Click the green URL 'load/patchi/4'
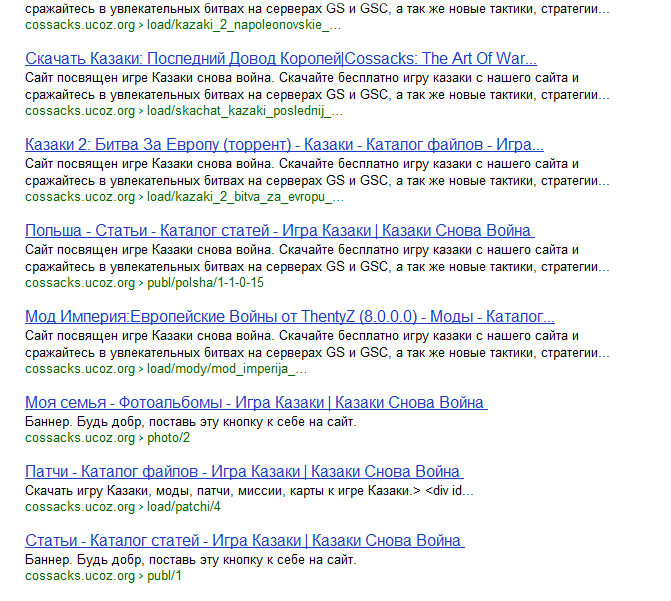Image resolution: width=671 pixels, height=601 pixels. (123, 507)
